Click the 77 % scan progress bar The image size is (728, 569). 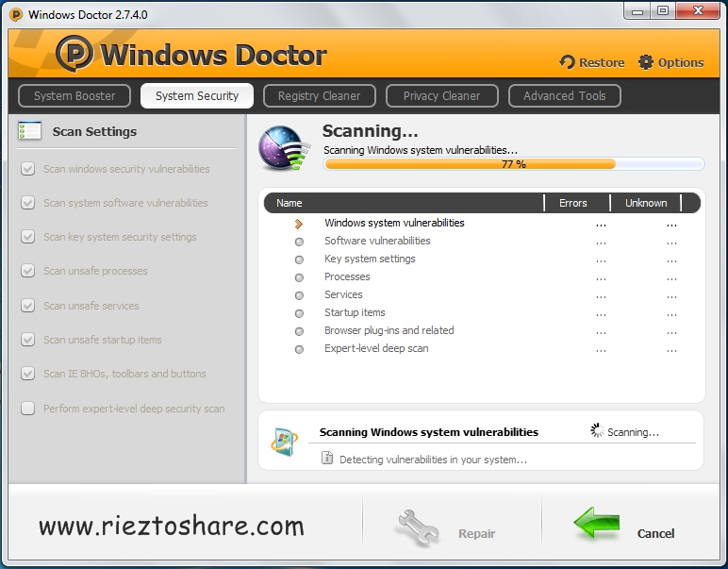pyautogui.click(x=514, y=164)
